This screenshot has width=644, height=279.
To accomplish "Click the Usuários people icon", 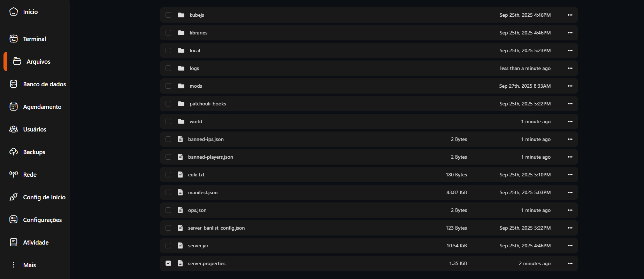I will click(14, 129).
